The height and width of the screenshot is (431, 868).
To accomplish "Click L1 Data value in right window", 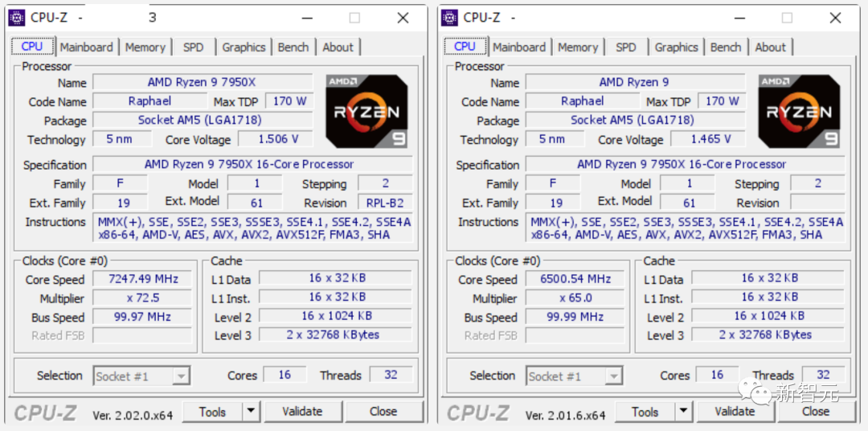I will pyautogui.click(x=768, y=278).
